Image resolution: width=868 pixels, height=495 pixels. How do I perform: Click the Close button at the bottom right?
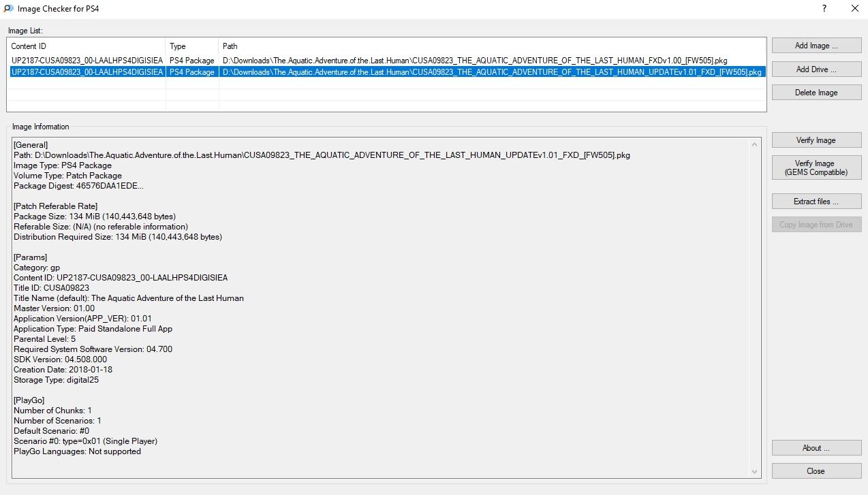click(x=816, y=471)
